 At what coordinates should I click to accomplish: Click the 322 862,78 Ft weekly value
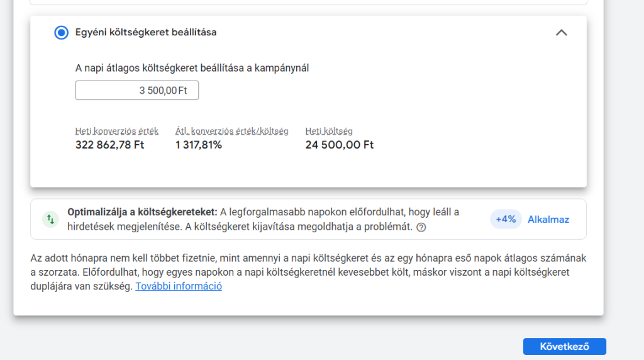(110, 145)
